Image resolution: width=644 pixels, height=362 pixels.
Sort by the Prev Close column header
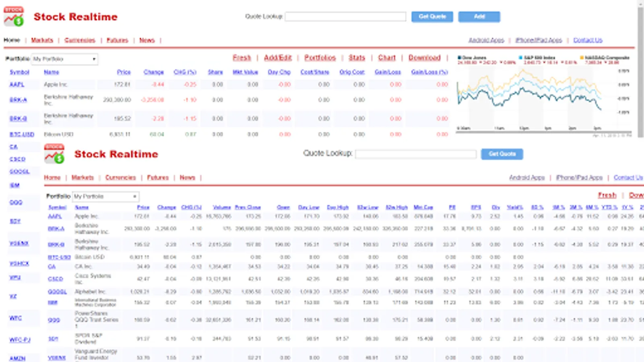click(x=248, y=207)
